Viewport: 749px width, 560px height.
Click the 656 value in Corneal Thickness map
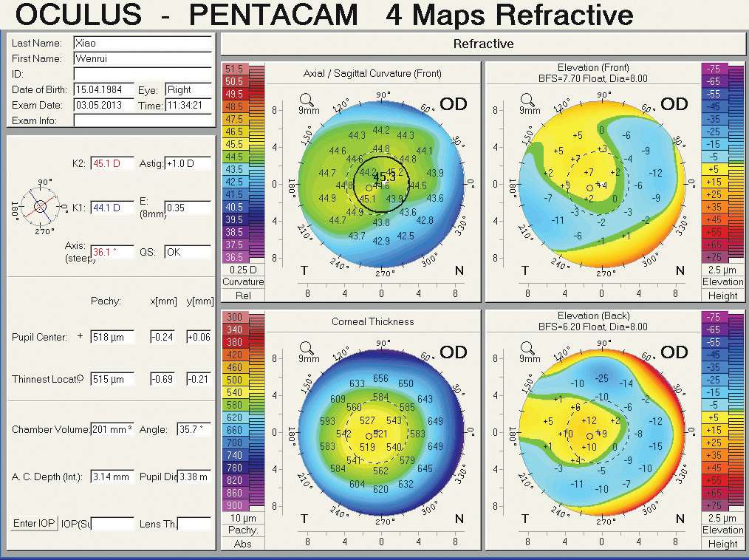380,378
